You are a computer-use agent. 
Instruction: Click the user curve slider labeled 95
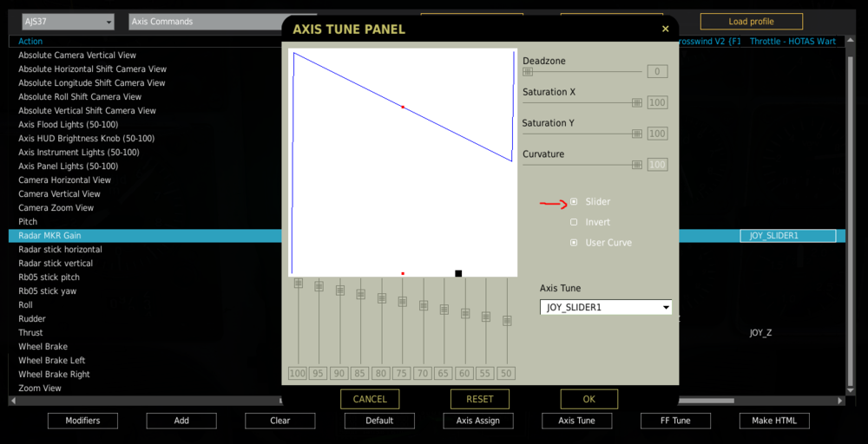pyautogui.click(x=319, y=286)
